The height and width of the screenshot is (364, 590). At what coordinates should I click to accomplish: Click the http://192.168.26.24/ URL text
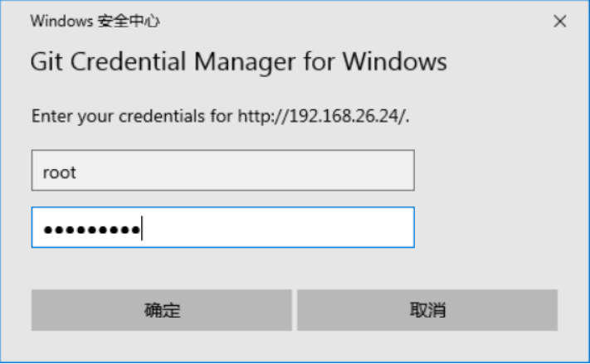(x=322, y=116)
